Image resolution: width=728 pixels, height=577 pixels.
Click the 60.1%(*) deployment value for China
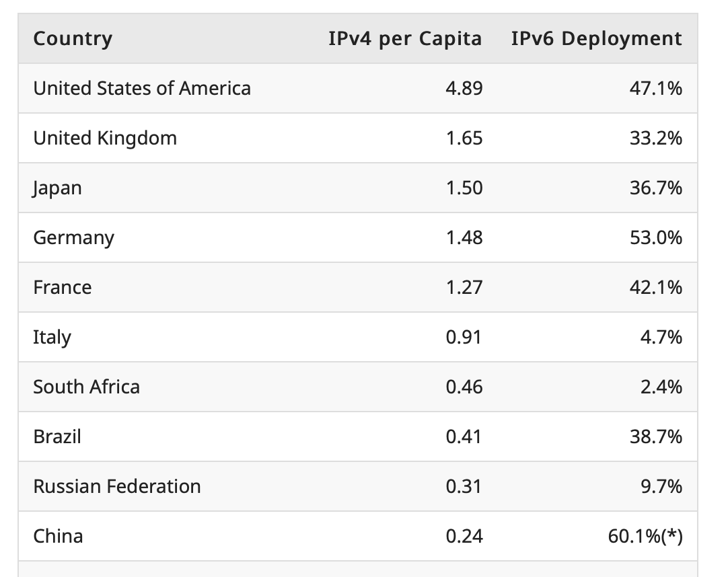click(645, 536)
